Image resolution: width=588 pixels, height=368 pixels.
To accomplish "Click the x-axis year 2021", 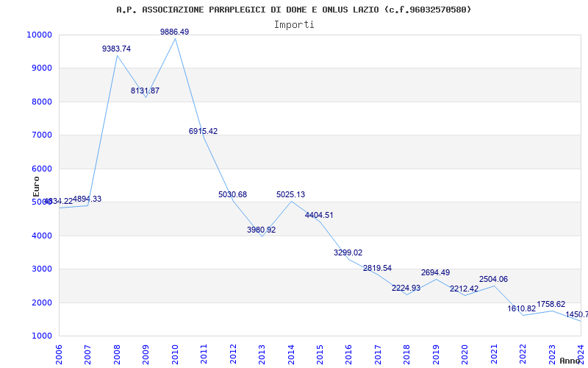I will tap(494, 354).
